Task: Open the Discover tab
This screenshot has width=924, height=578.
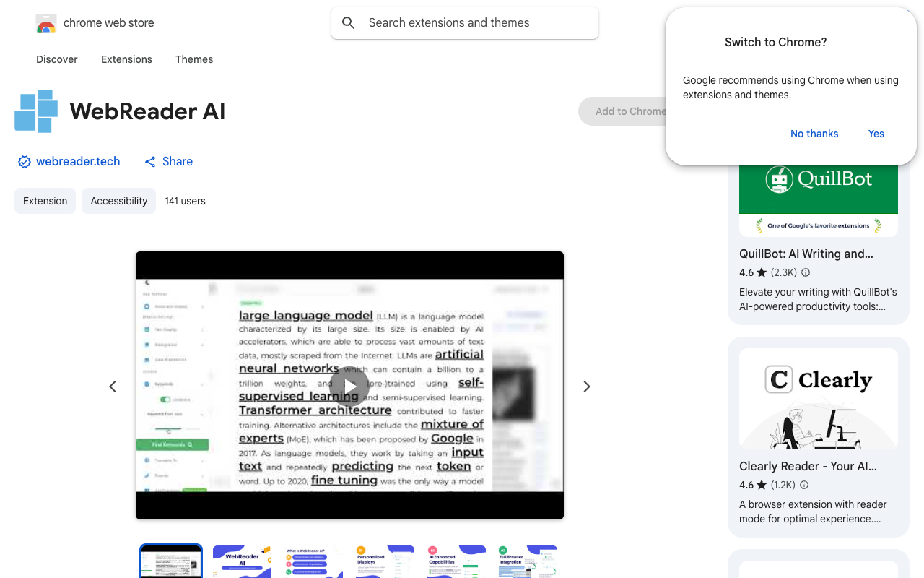Action: tap(57, 59)
